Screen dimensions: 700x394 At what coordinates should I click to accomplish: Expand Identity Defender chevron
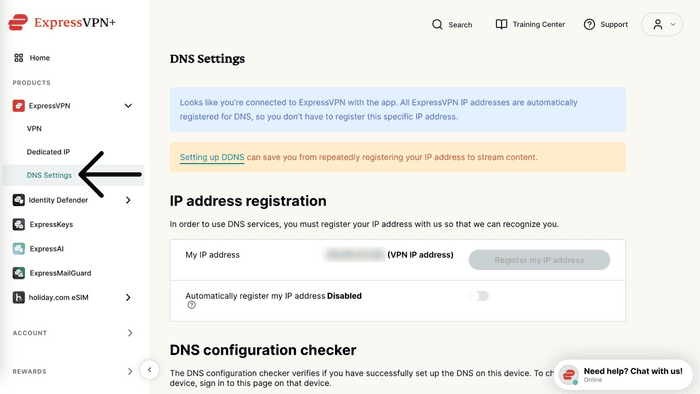[x=128, y=200]
